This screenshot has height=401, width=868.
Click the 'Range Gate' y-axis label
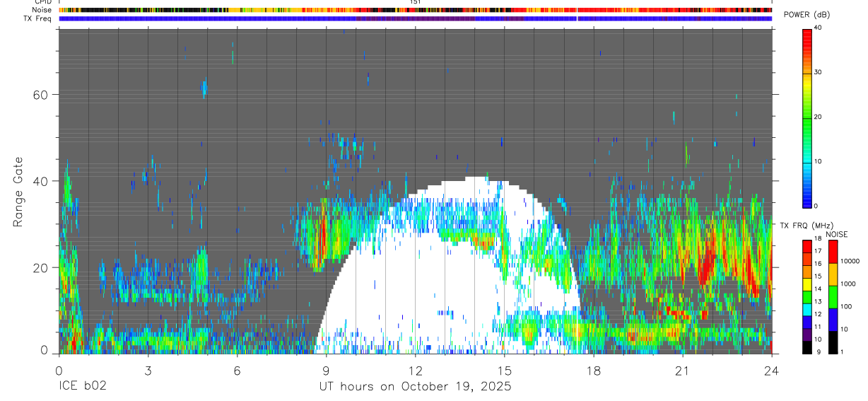(18, 192)
